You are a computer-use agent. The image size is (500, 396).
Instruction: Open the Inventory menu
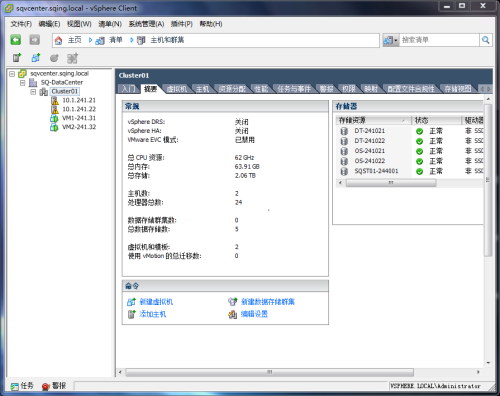tap(110, 24)
